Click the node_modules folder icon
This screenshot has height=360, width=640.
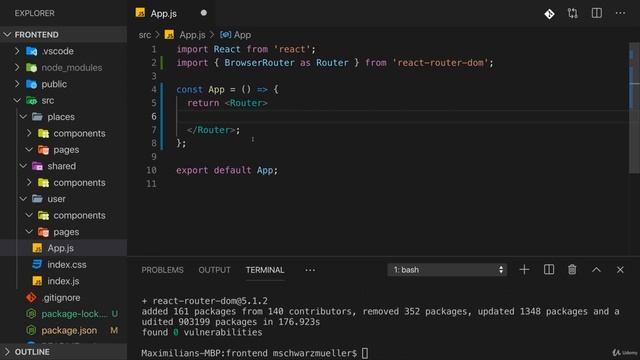pos(31,67)
